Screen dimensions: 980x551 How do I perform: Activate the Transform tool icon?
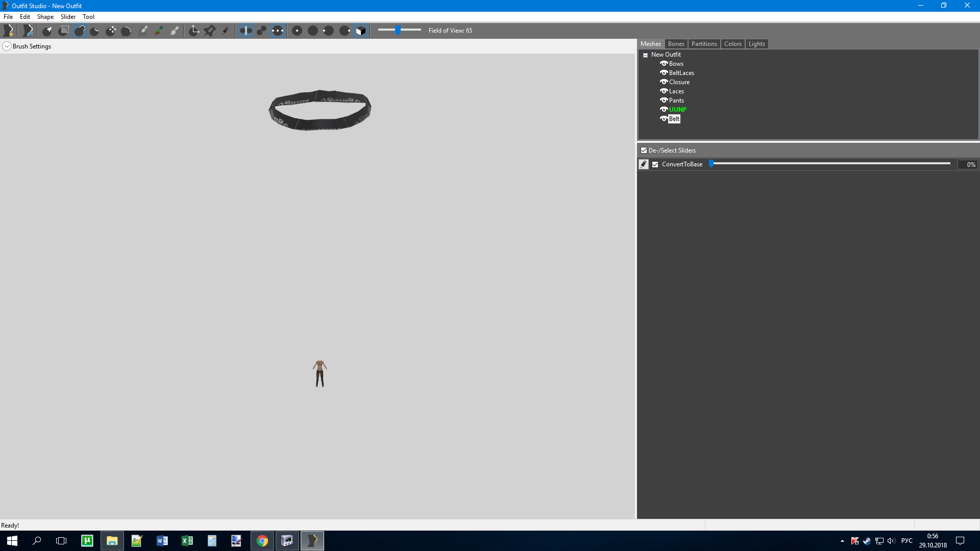(194, 31)
